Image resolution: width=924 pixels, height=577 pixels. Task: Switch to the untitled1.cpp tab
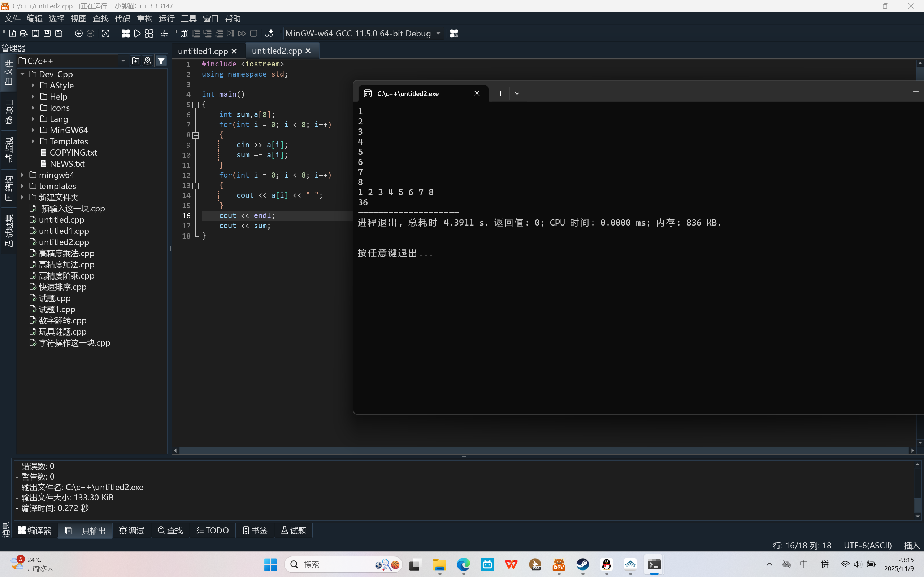pos(203,51)
